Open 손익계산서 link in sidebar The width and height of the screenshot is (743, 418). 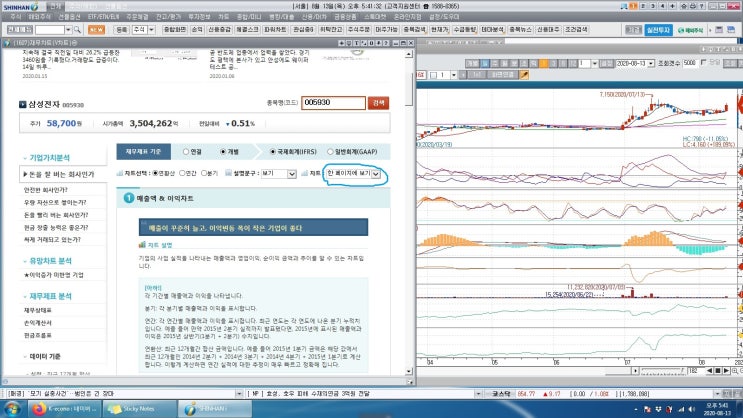click(38, 323)
